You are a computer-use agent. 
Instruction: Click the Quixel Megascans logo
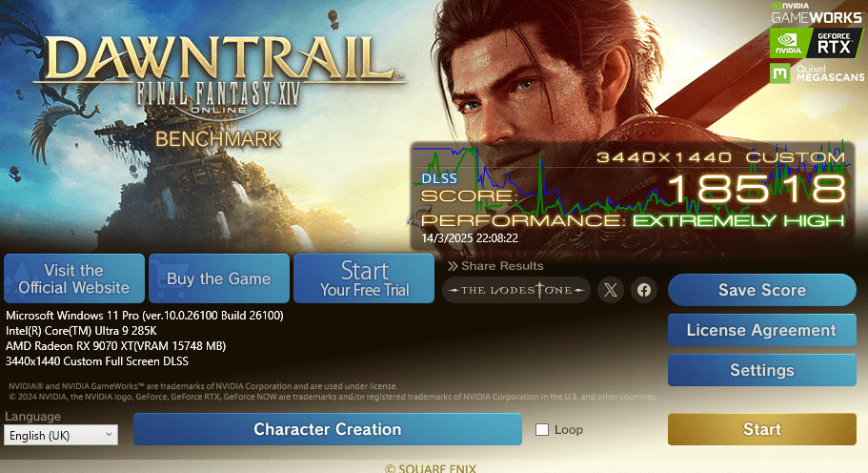[x=818, y=73]
